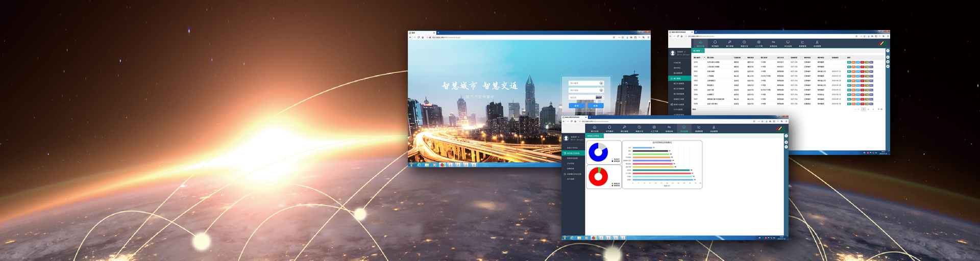Click the person icon beside the username field
980x261 pixels.
(601, 83)
